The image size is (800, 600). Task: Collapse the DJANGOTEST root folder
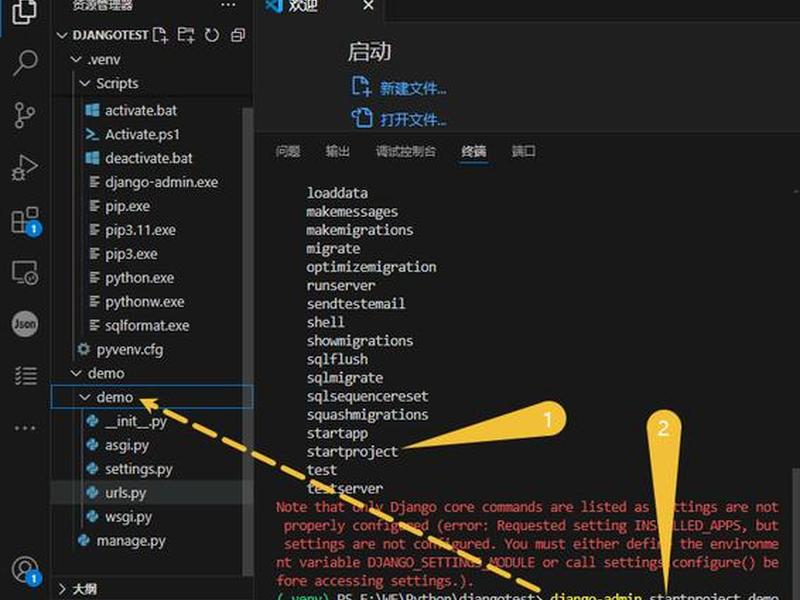62,35
